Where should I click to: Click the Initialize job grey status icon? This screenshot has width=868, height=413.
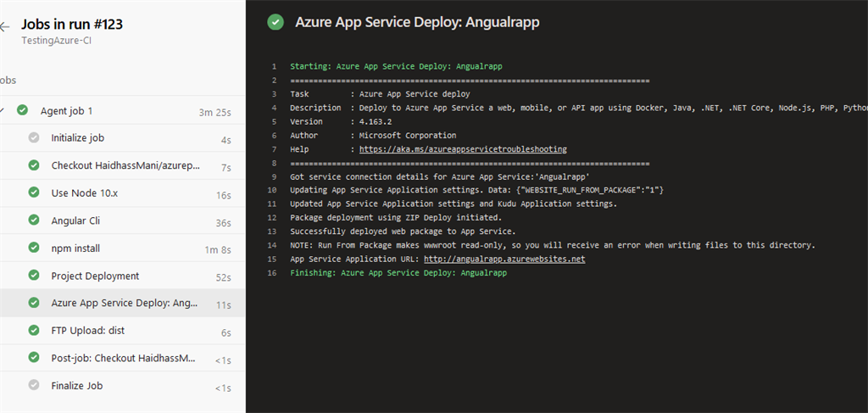34,138
